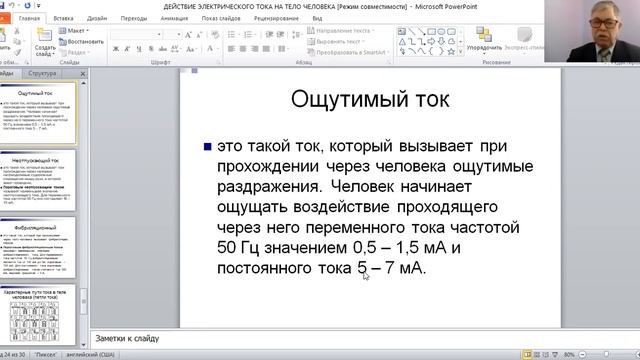640x360 pixels.
Task: Select the text box shape in the gallery
Action: pos(402,31)
